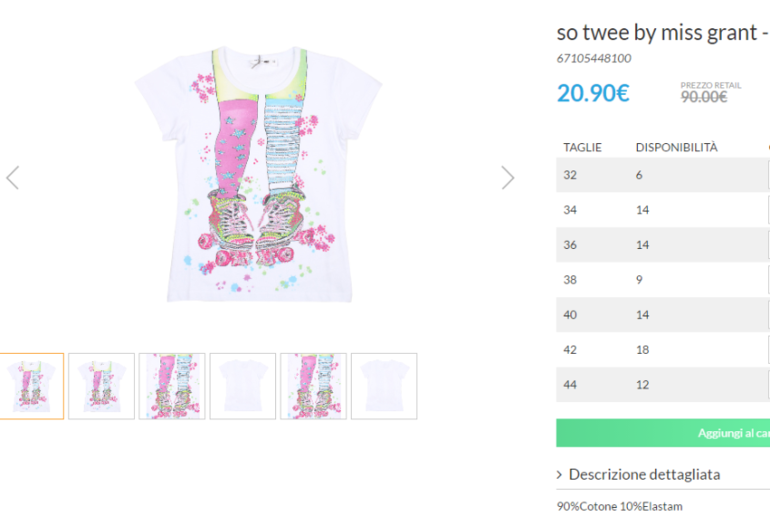Click the main t-shirt product image

259,174
